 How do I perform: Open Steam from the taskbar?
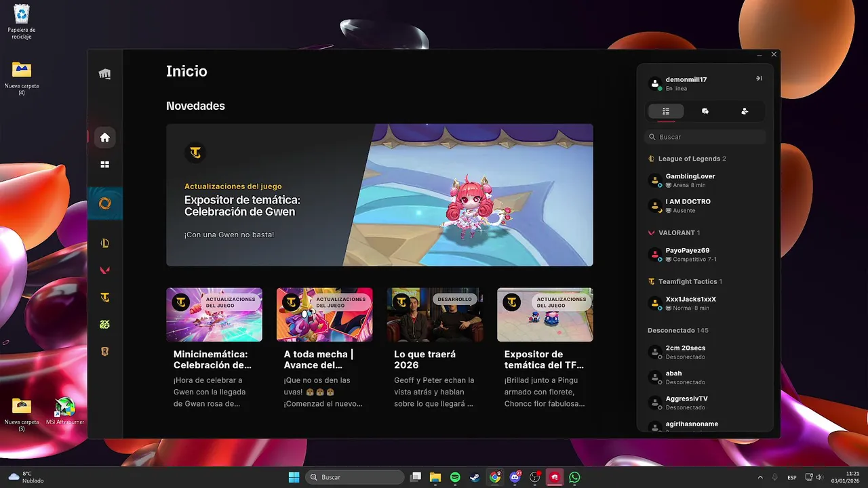(475, 477)
